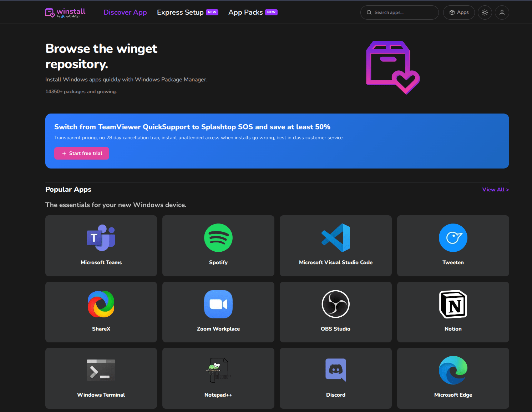Click the 'Browse the winget repository' heading
532x412 pixels.
[101, 56]
